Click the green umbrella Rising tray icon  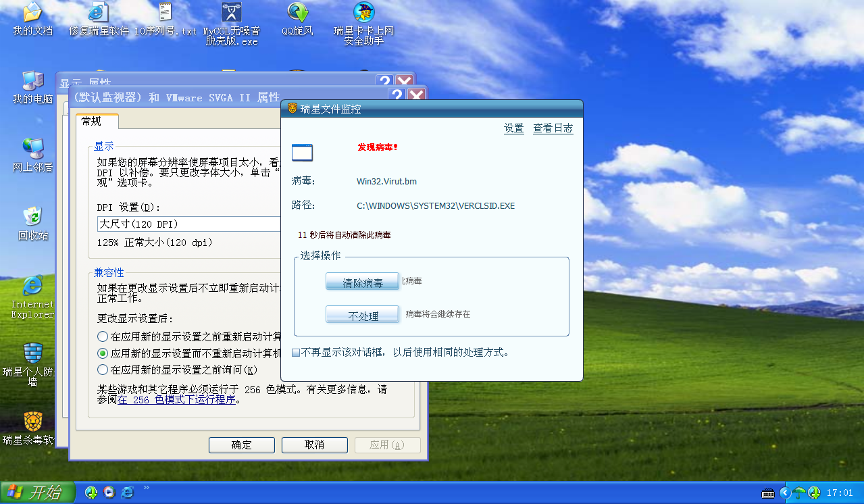pyautogui.click(x=800, y=493)
